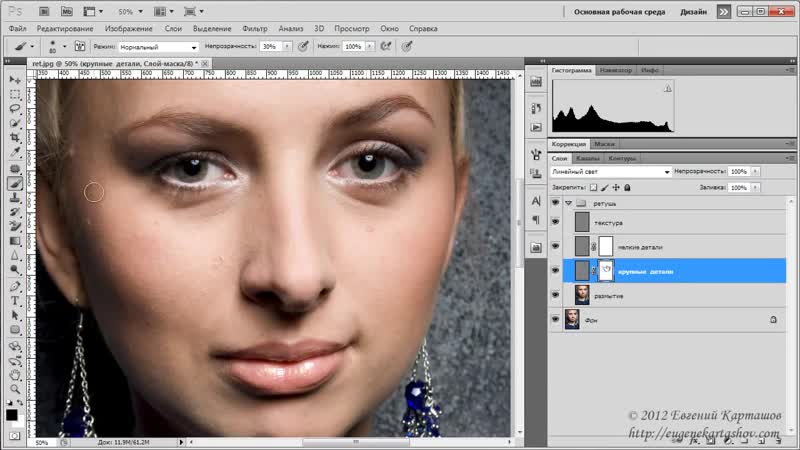
Task: Show more workspaces chevron button
Action: click(x=723, y=12)
